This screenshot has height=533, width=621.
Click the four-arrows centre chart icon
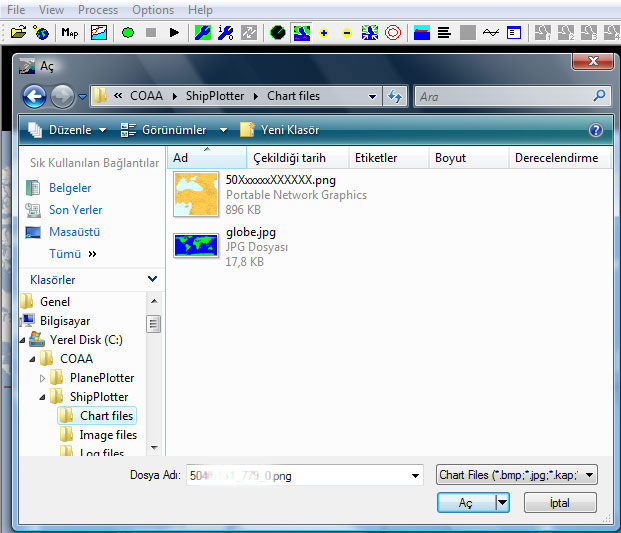[370, 32]
